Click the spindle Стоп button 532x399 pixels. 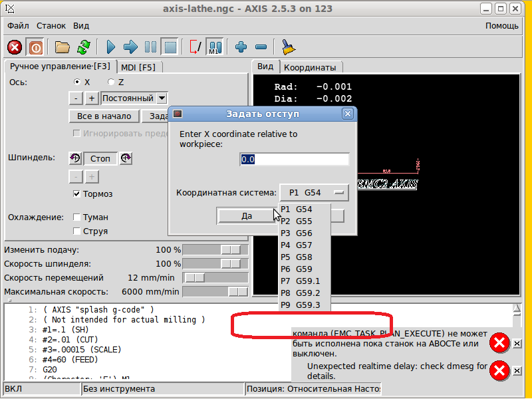[100, 158]
